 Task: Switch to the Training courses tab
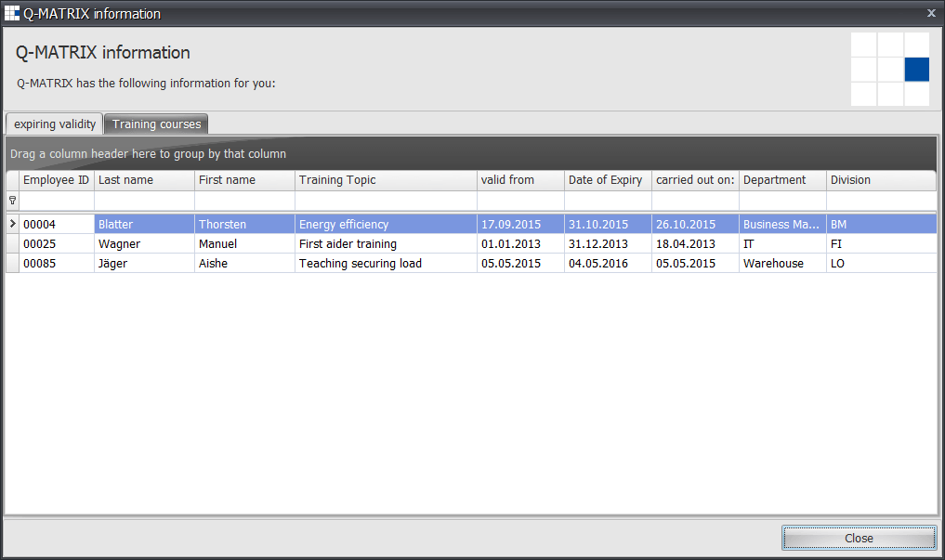pyautogui.click(x=156, y=124)
